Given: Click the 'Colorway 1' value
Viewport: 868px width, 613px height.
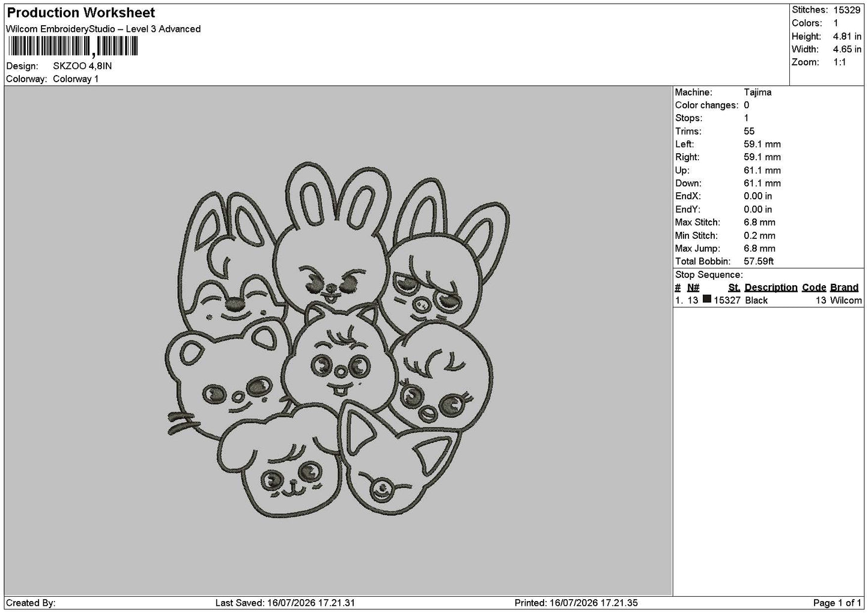Looking at the screenshot, I should (x=76, y=79).
